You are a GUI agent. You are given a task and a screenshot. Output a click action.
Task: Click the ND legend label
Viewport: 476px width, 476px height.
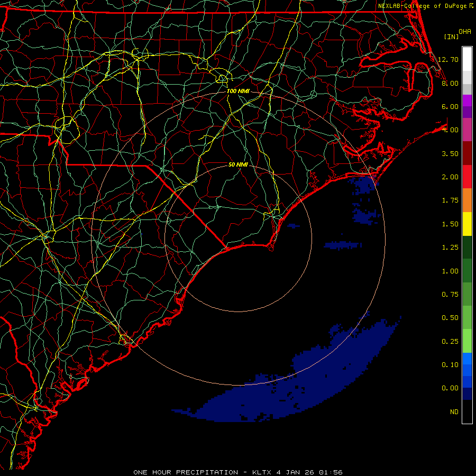[x=454, y=412]
